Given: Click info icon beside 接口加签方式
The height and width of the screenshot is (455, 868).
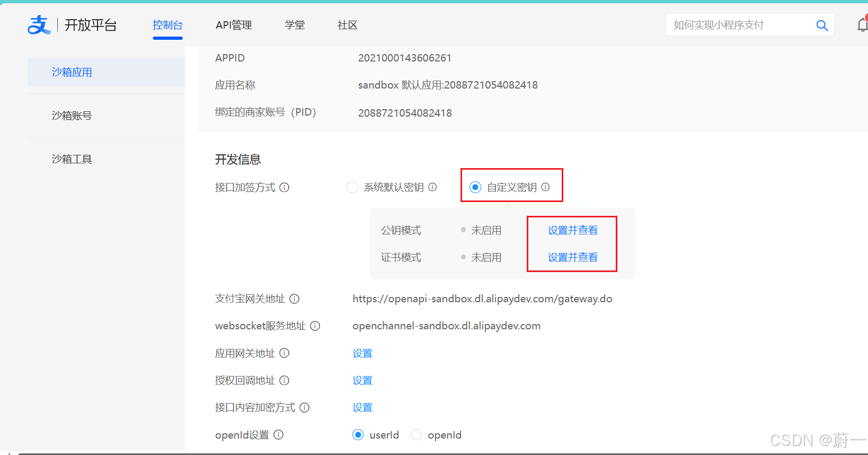Looking at the screenshot, I should point(285,187).
